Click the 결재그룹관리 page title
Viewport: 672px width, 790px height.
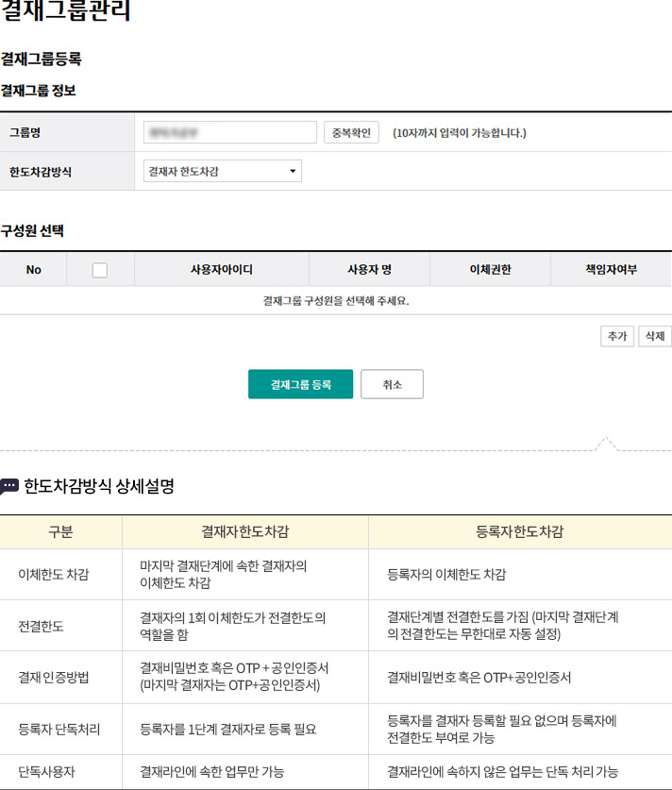point(66,12)
